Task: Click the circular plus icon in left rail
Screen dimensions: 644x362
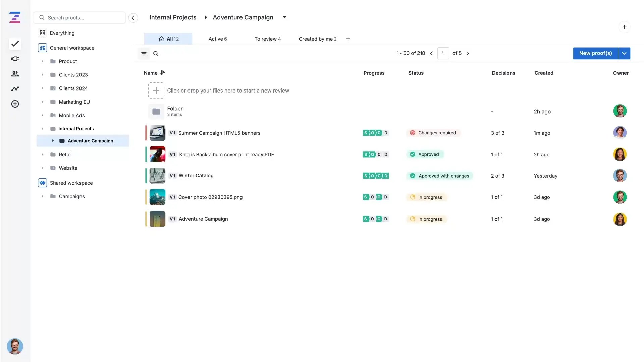Action: point(15,104)
